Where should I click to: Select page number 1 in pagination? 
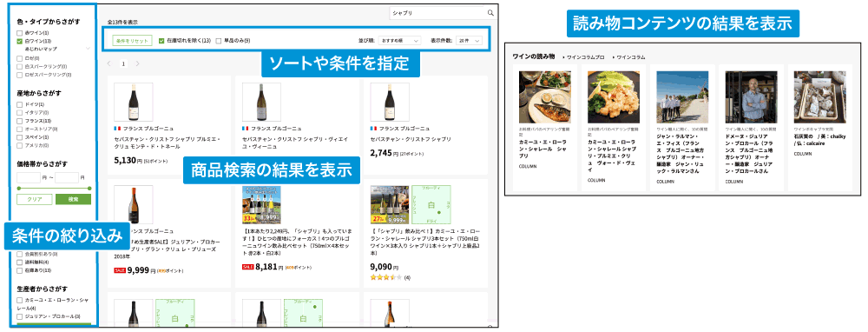click(123, 63)
